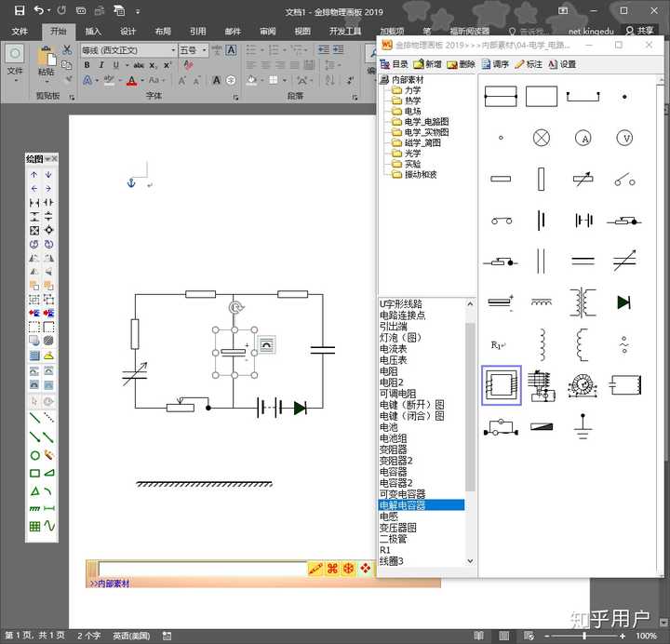The image size is (670, 644).
Task: Toggle italic formatting
Action: click(101, 65)
